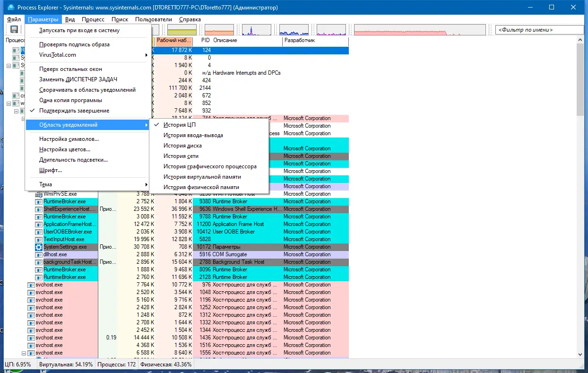Image resolution: width=588 pixels, height=373 pixels.
Task: Sort by the 'Описание' column header
Action: coord(247,41)
